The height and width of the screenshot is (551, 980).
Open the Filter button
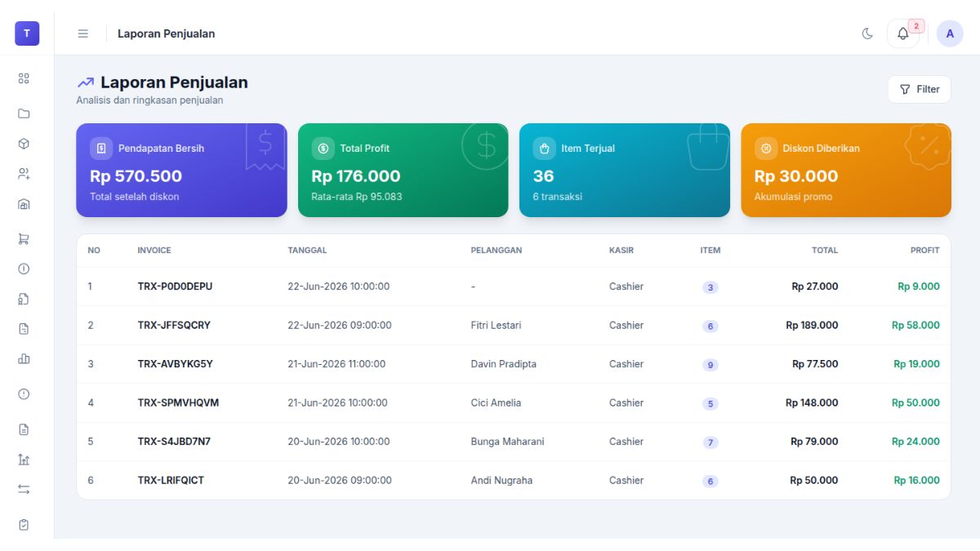coord(920,89)
